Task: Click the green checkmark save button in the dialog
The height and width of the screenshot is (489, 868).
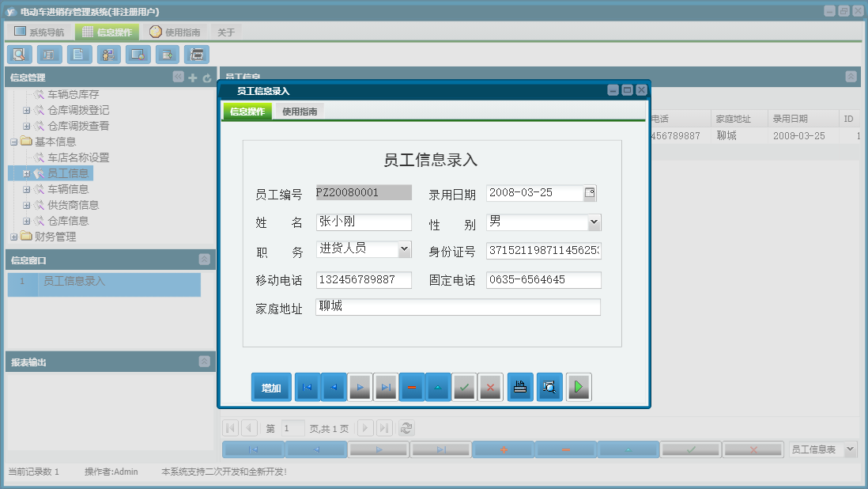Action: click(465, 387)
